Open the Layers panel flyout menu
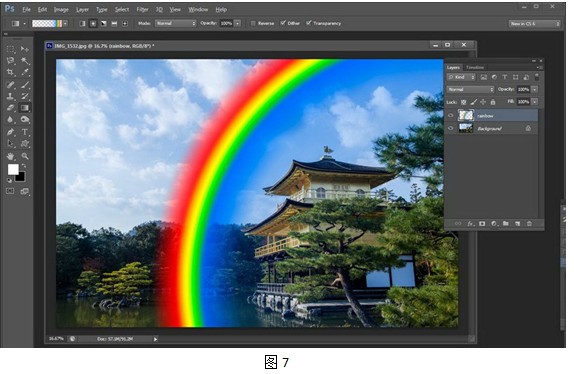574x374 pixels. click(540, 67)
